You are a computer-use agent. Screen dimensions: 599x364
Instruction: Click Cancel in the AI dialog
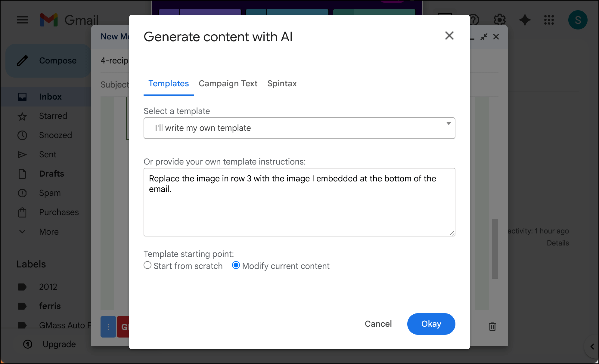[x=378, y=324]
